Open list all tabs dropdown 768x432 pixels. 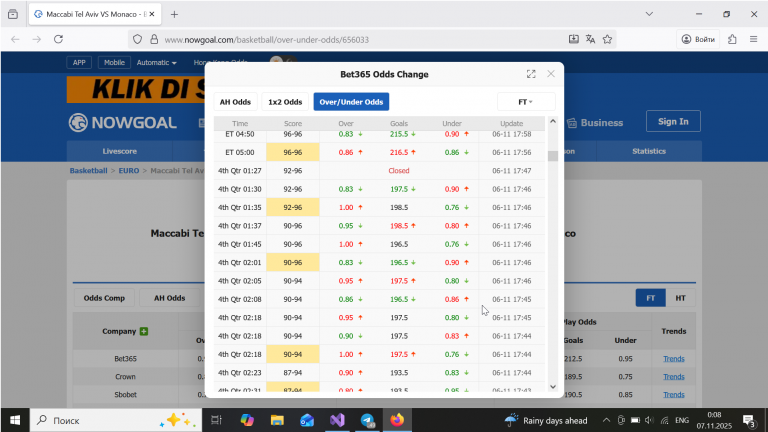649,14
